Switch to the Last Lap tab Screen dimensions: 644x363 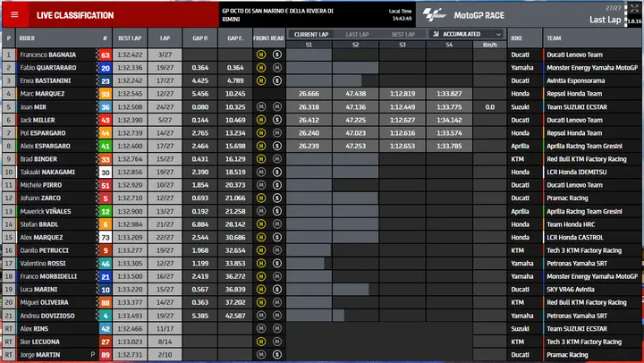357,35
